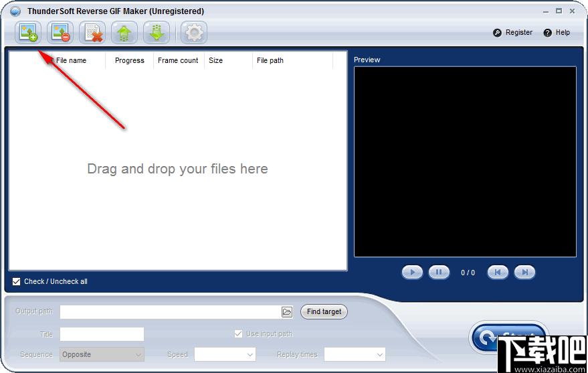Image resolution: width=588 pixels, height=373 pixels.
Task: Minimize the Reverse GIF Maker window
Action: 546,11
